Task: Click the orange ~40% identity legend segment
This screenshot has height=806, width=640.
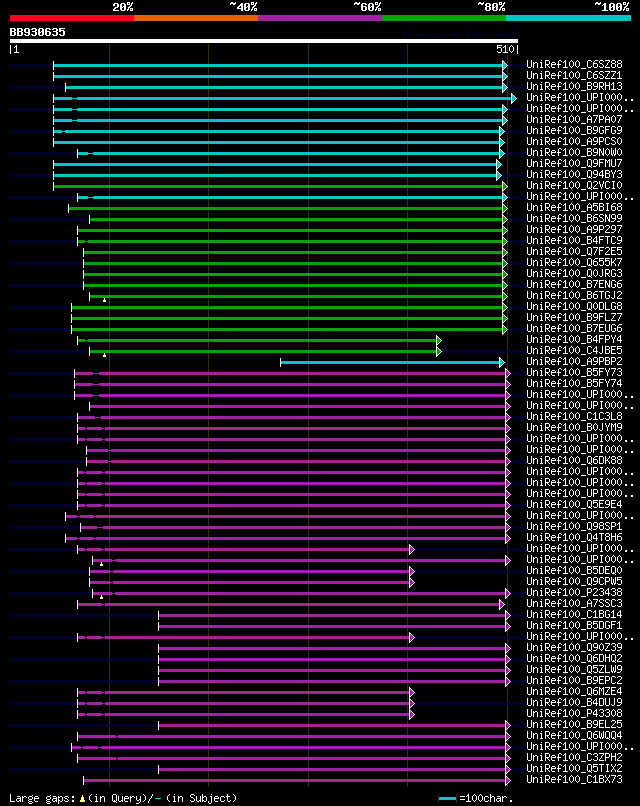Action: [196, 18]
